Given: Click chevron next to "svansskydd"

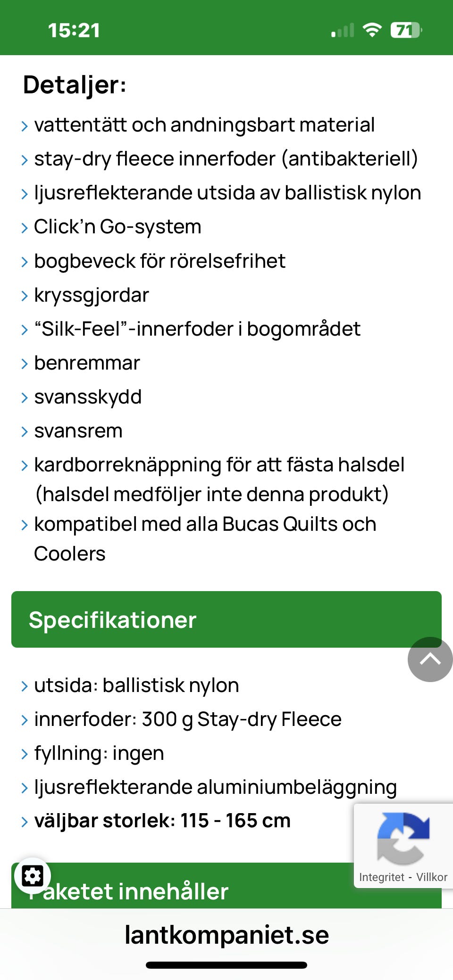Looking at the screenshot, I should pyautogui.click(x=25, y=398).
